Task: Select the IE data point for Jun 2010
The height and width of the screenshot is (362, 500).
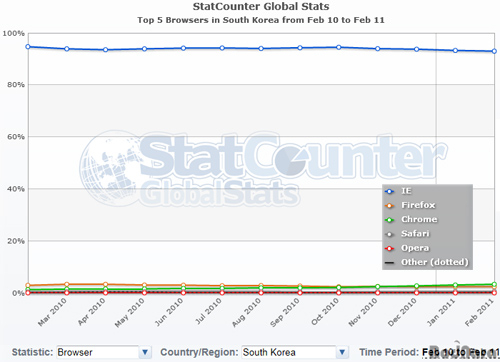Action: coord(183,48)
